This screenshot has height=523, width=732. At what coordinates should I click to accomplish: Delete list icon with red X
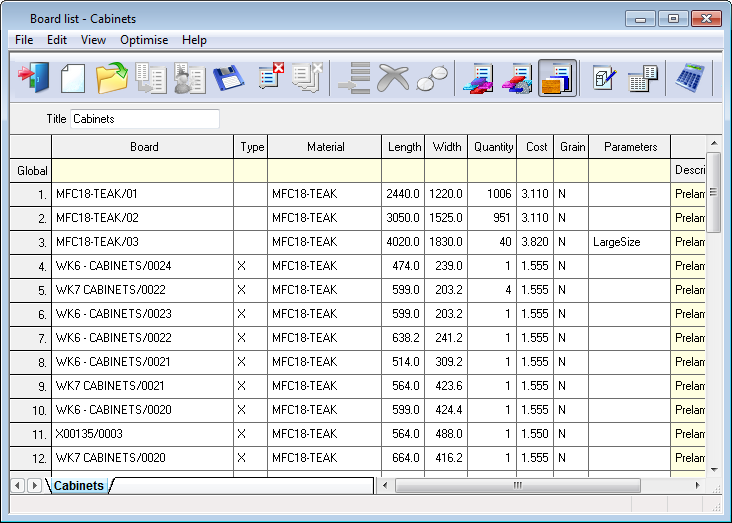pos(270,76)
